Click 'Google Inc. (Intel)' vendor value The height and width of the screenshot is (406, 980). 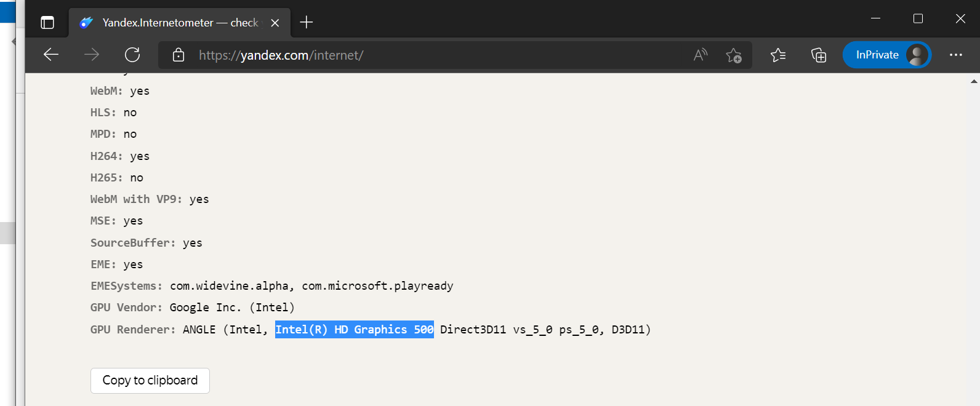coord(232,308)
